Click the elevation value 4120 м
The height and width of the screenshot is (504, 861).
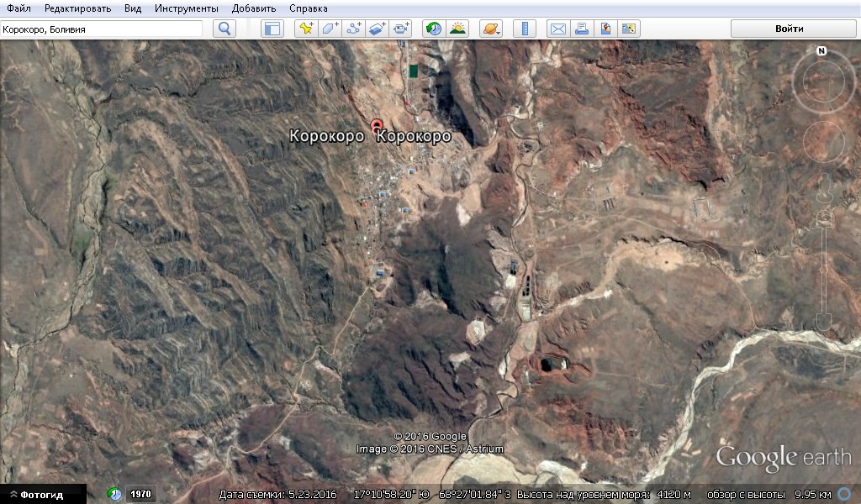pyautogui.click(x=673, y=494)
